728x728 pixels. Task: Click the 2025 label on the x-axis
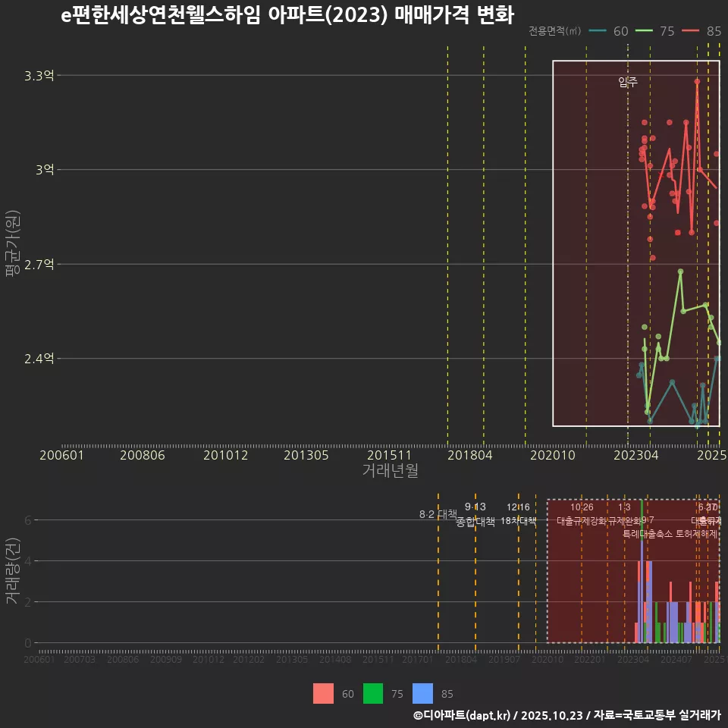[711, 456]
